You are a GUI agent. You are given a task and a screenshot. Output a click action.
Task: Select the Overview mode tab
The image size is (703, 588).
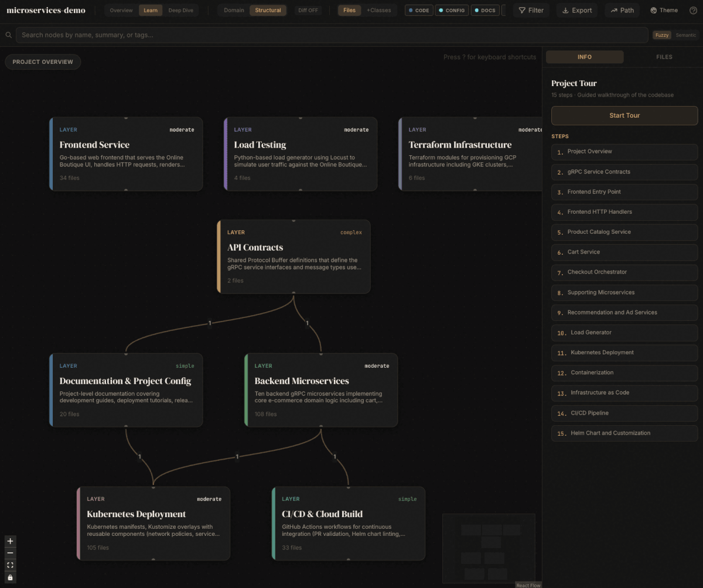121,11
